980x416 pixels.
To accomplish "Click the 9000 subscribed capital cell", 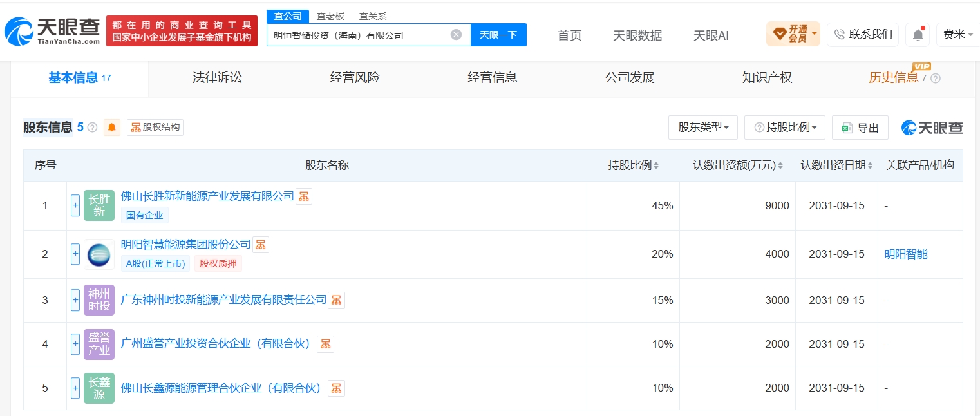I will pyautogui.click(x=737, y=205).
